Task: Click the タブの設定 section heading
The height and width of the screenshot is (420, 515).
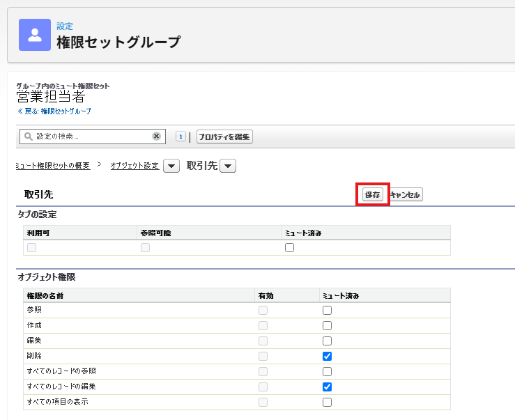Action: coord(37,215)
